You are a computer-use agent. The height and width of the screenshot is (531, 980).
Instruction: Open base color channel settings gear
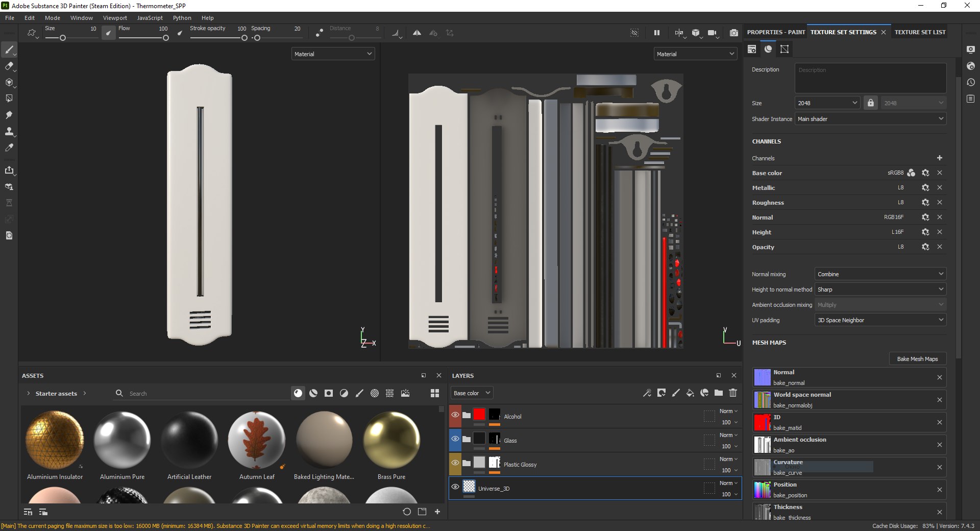coord(925,173)
